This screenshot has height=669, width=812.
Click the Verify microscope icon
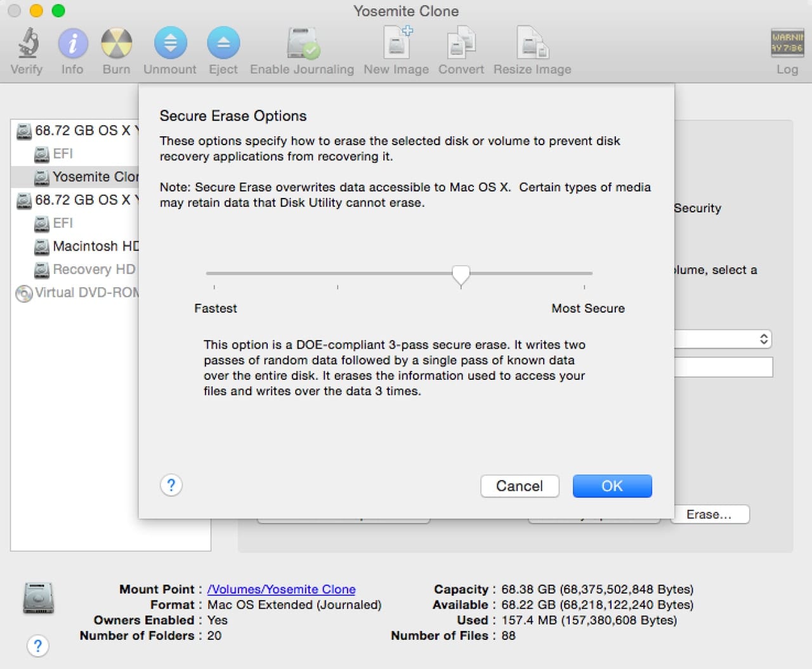pos(27,44)
